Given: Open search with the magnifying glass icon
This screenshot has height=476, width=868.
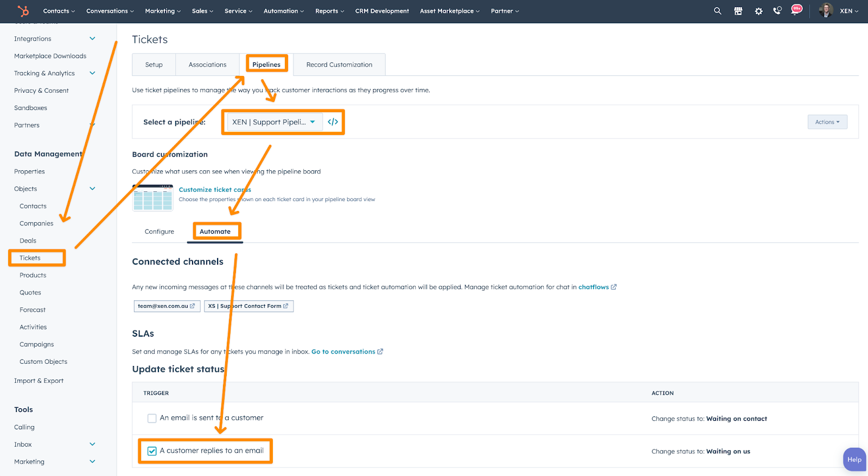Looking at the screenshot, I should click(718, 11).
